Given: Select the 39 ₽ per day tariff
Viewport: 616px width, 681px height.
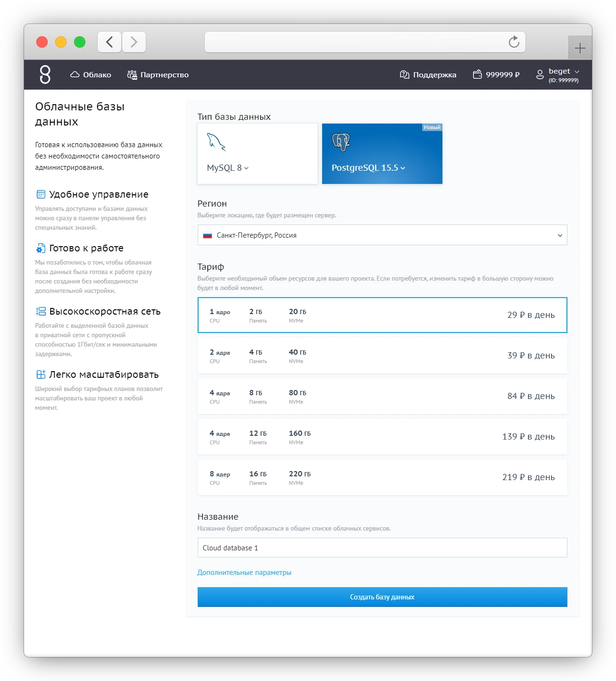Looking at the screenshot, I should 382,356.
